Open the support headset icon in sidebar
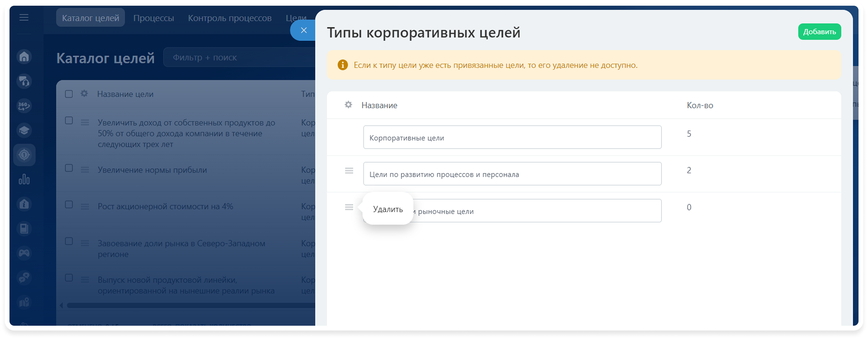Viewport: 868px width, 339px height. pyautogui.click(x=24, y=81)
